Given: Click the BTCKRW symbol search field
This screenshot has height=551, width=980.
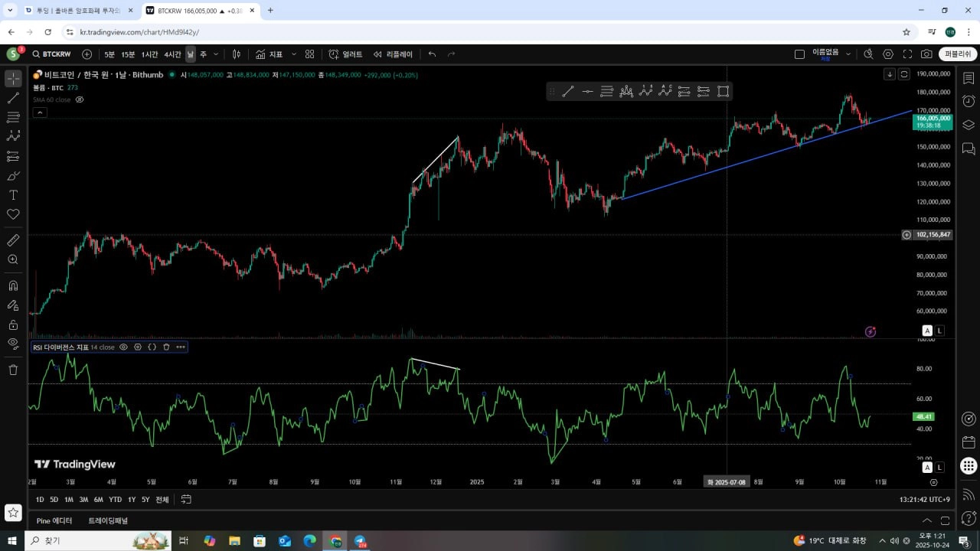Looking at the screenshot, I should click(51, 54).
